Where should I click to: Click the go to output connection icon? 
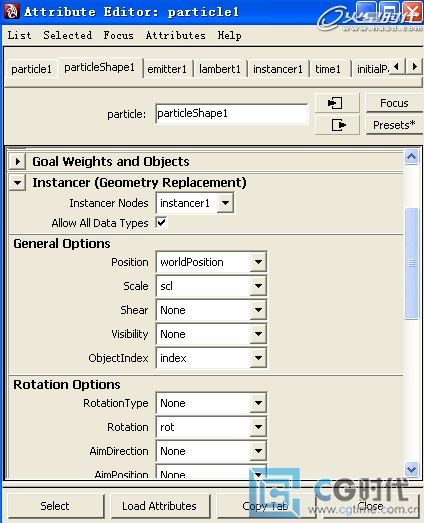tap(337, 125)
